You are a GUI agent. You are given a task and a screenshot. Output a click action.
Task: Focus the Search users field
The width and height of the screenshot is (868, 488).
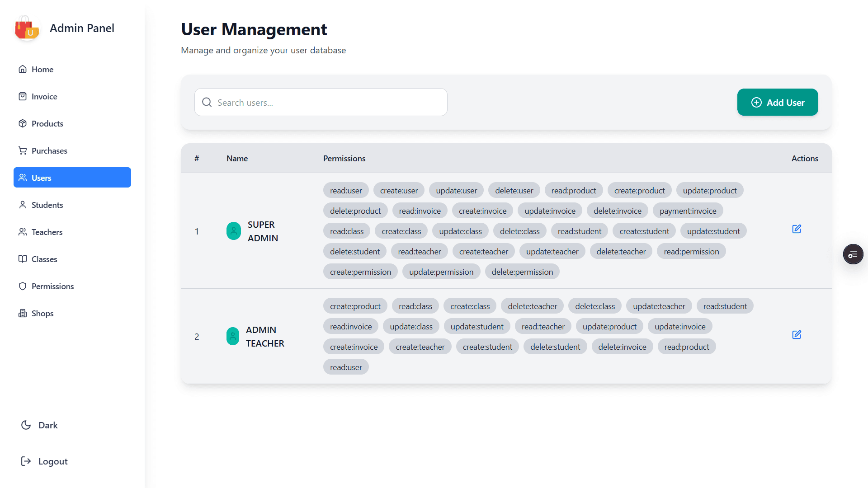(x=321, y=102)
